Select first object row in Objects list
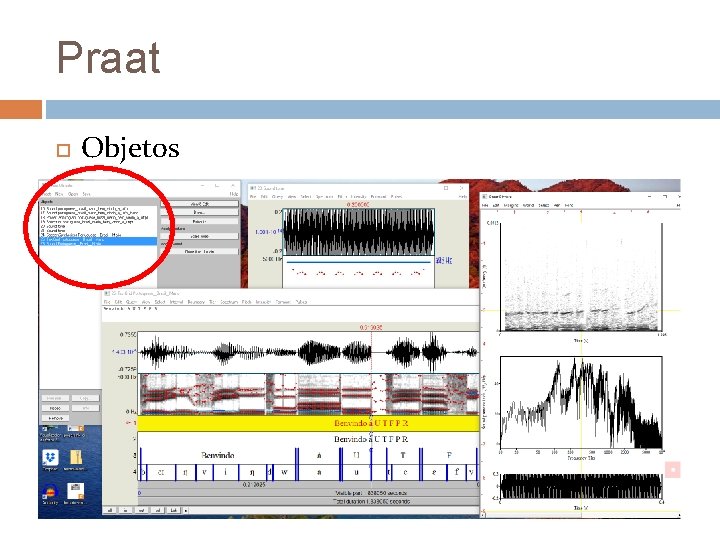This screenshot has width=720, height=540. pos(98,208)
